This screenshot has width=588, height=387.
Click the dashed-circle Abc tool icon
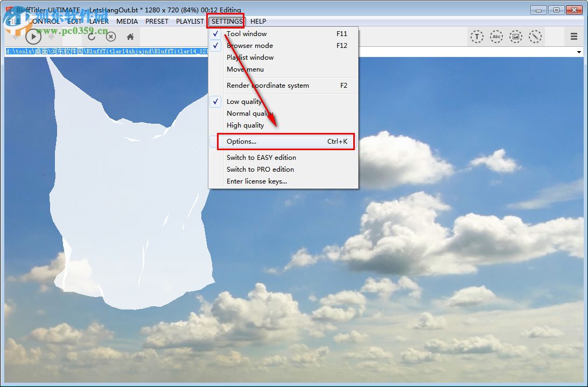coord(496,37)
